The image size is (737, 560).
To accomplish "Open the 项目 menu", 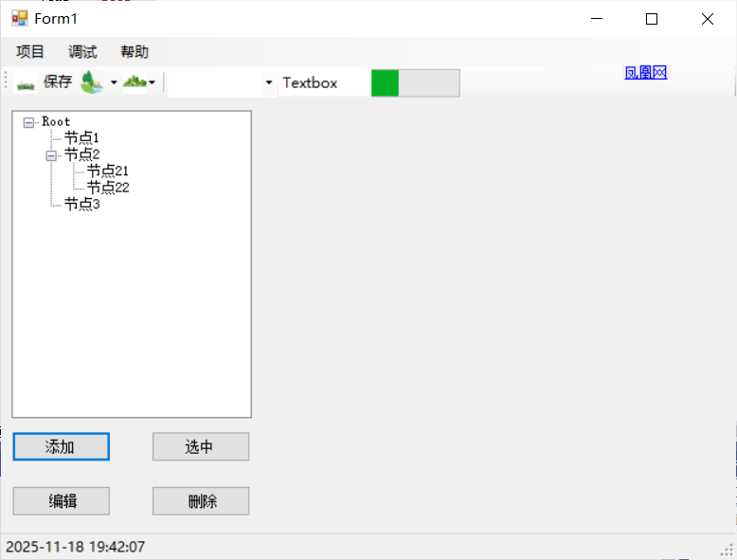I will point(30,52).
